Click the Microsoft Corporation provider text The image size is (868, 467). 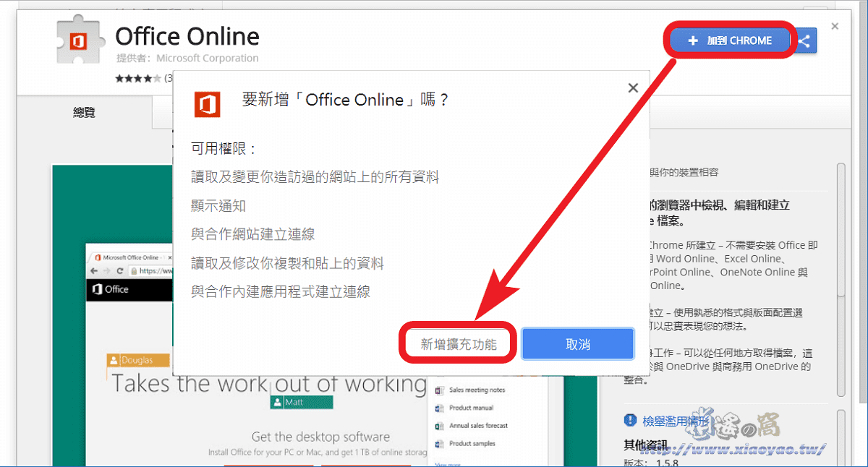pyautogui.click(x=208, y=58)
